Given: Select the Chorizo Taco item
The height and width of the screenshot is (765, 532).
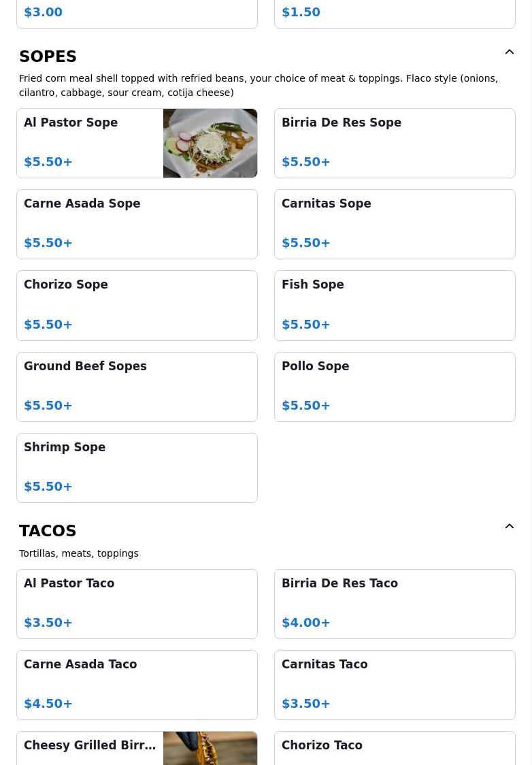Looking at the screenshot, I should [x=395, y=749].
